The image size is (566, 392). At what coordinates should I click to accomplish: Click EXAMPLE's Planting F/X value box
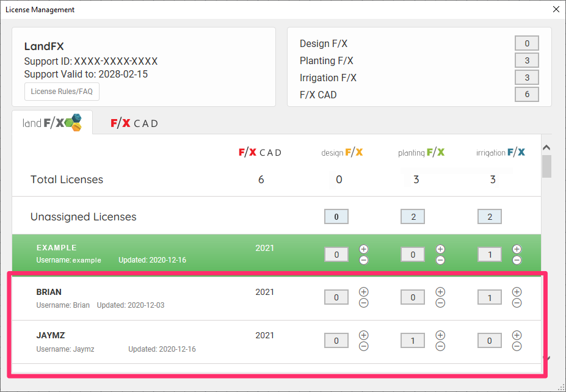point(413,255)
